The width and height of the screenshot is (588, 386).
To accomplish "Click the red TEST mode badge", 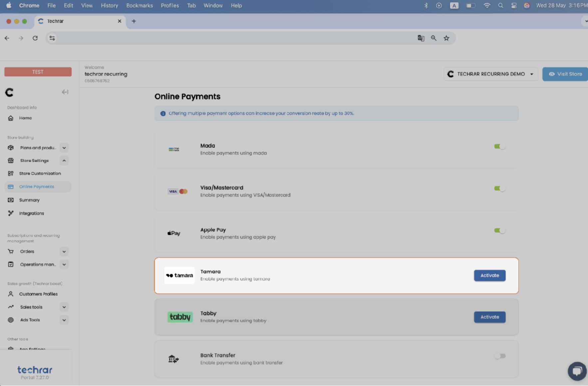I will (x=38, y=72).
